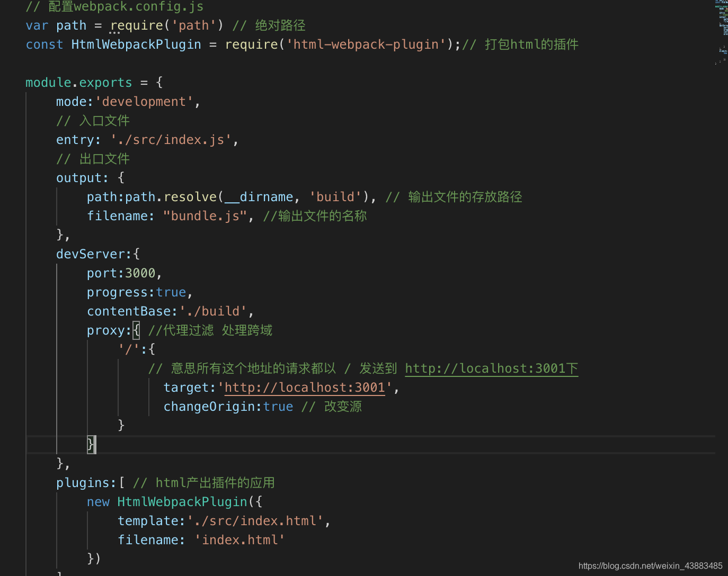728x576 pixels.
Task: Open the http://localhost:3001下 link in the comment
Action: coord(491,368)
